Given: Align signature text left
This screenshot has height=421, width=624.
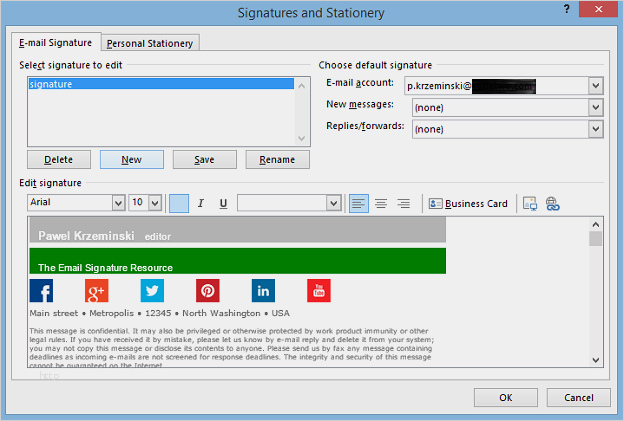Looking at the screenshot, I should (359, 203).
